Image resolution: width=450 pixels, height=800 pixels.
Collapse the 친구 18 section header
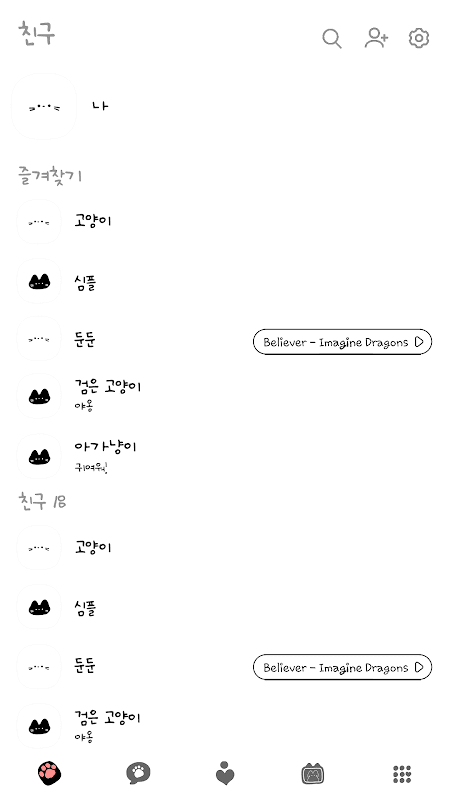click(42, 501)
